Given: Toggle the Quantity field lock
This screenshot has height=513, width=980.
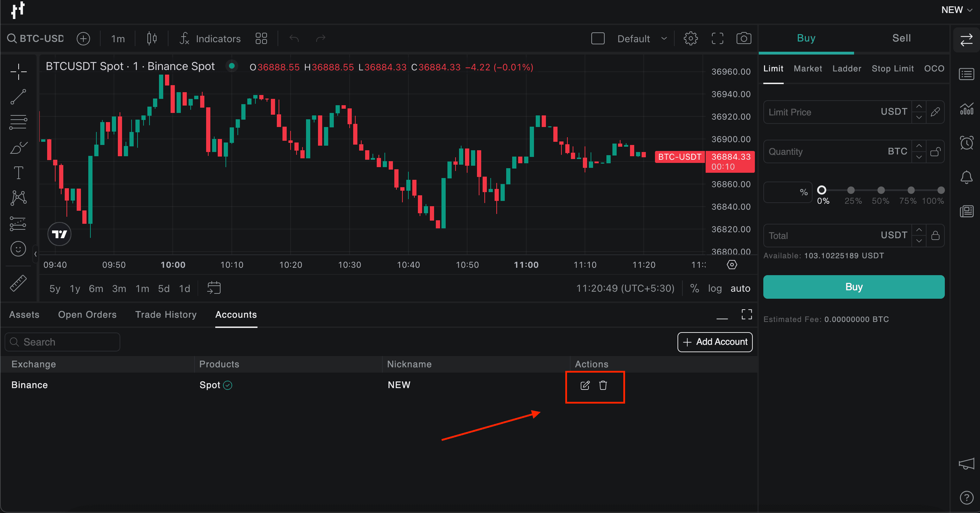Looking at the screenshot, I should pos(935,151).
